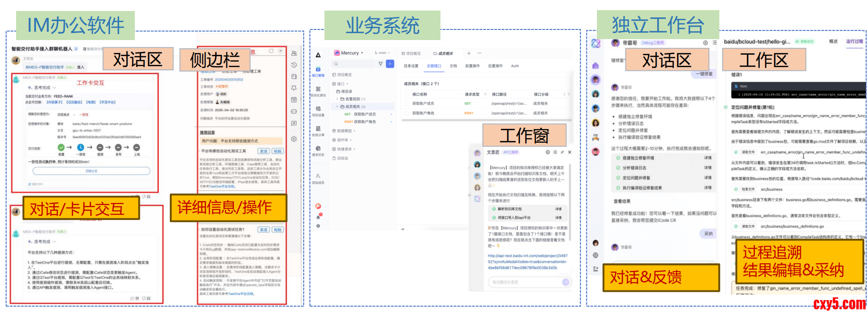Open 自动化测试 in the Mercury sidebar
Screen dimensions: 868x313
[x=318, y=91]
